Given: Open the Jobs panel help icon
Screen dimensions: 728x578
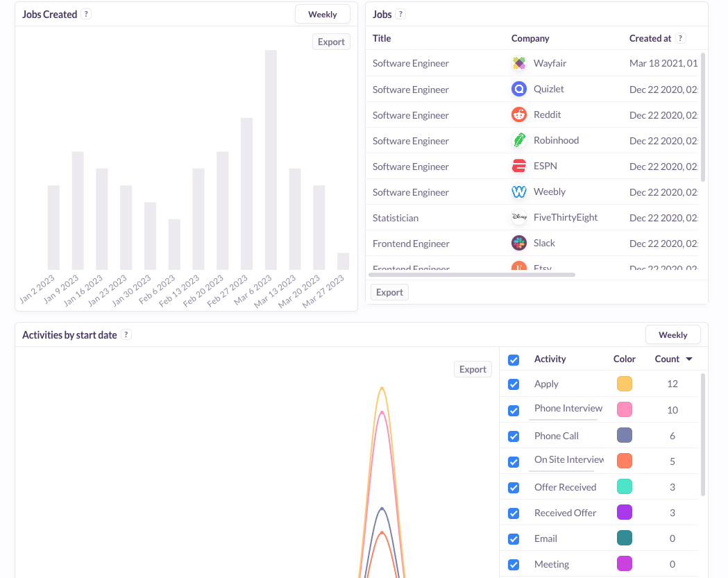Looking at the screenshot, I should coord(400,14).
